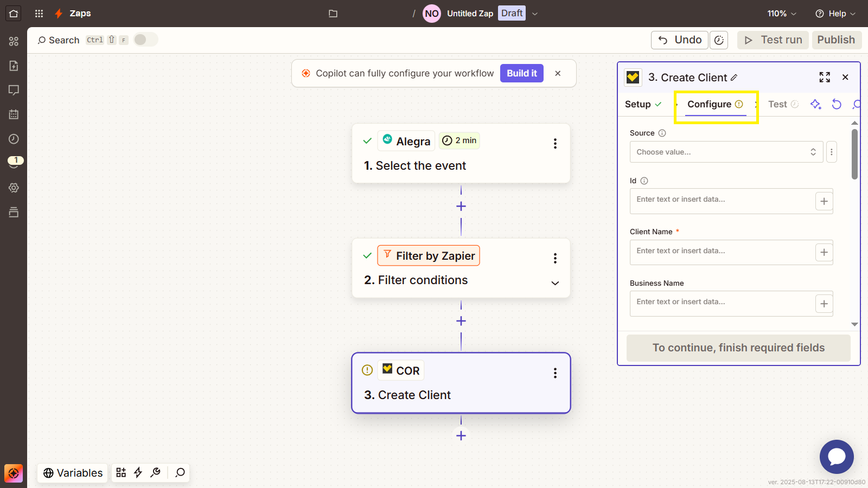
Task: Switch to the Test tab
Action: point(783,104)
